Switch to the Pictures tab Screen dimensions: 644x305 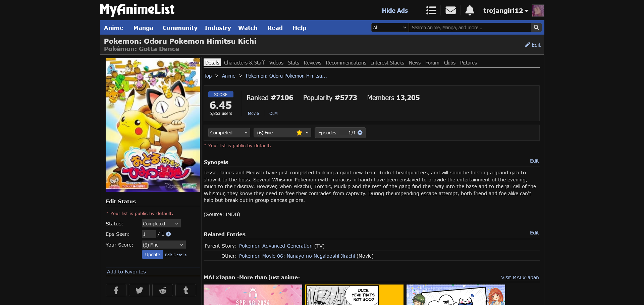[x=469, y=63]
